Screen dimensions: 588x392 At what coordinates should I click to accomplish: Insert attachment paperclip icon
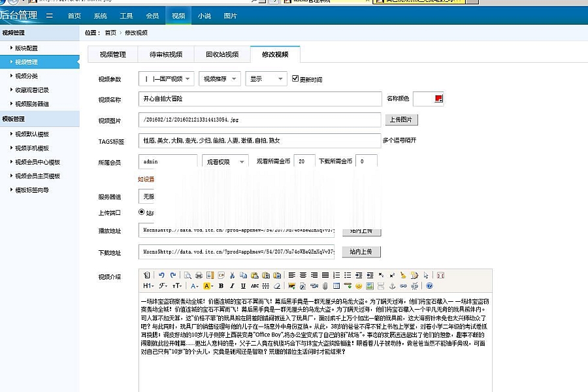point(325,286)
